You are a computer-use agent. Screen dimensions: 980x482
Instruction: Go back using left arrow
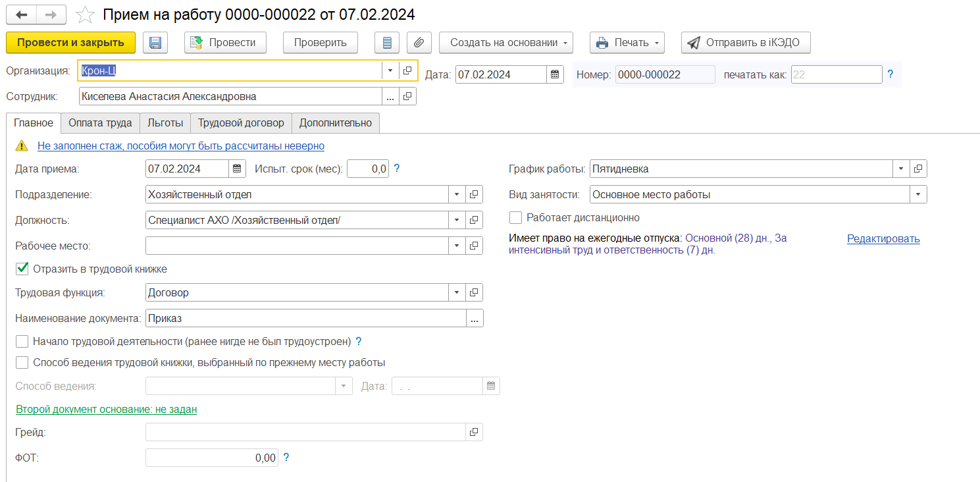click(x=22, y=14)
